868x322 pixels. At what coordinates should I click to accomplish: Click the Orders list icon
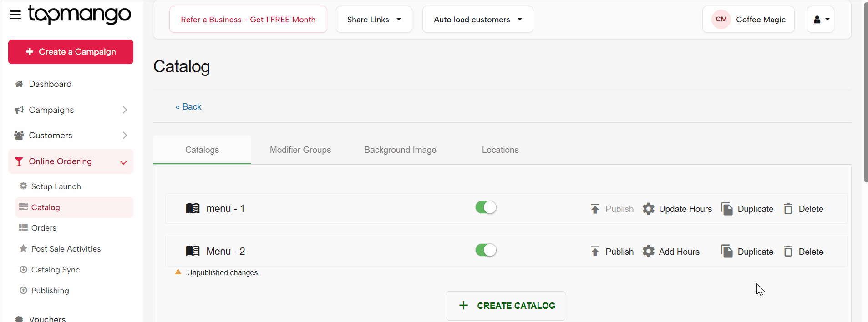pos(24,227)
